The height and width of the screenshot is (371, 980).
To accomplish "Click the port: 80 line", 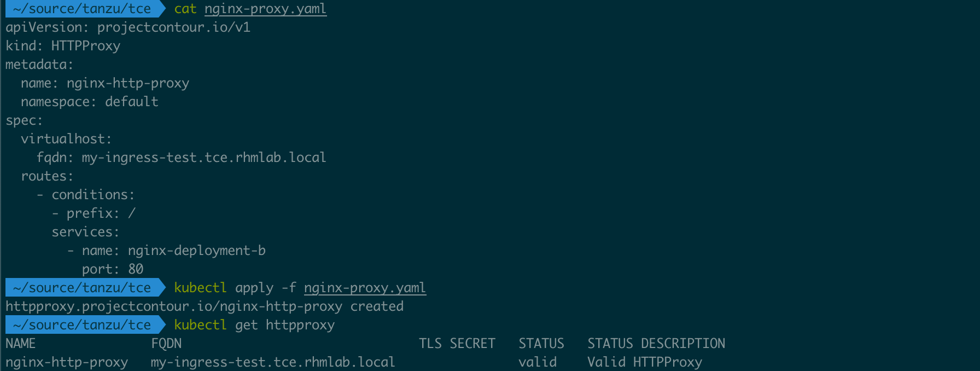I will tap(113, 269).
